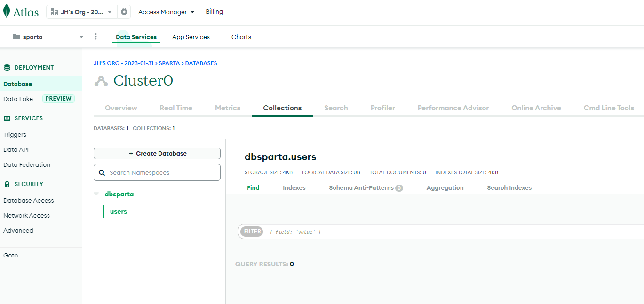Click the dbsparta.users heading

280,157
